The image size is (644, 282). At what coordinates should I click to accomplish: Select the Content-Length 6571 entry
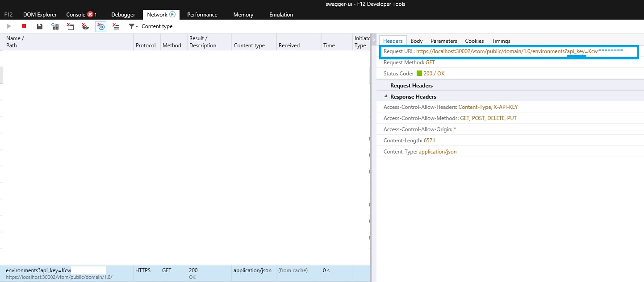(x=410, y=141)
